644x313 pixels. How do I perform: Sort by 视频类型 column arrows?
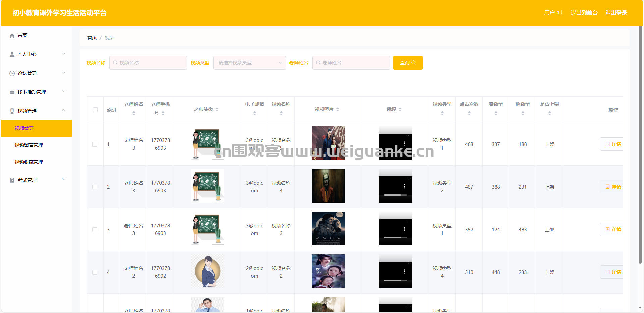[x=442, y=114]
